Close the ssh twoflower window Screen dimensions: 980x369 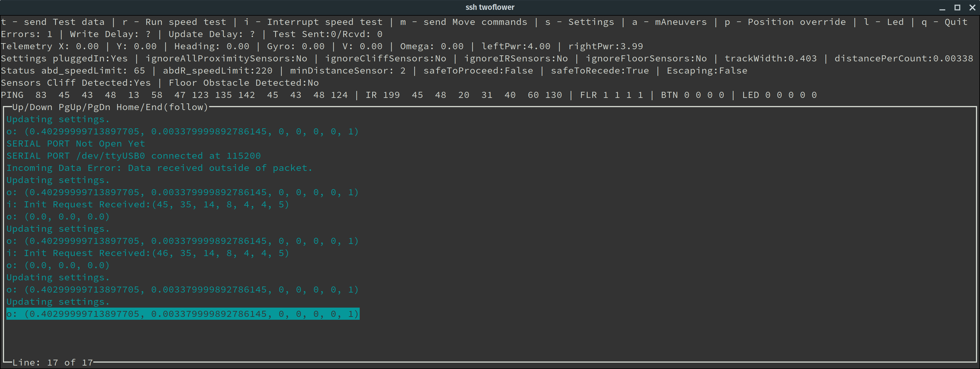click(x=972, y=8)
